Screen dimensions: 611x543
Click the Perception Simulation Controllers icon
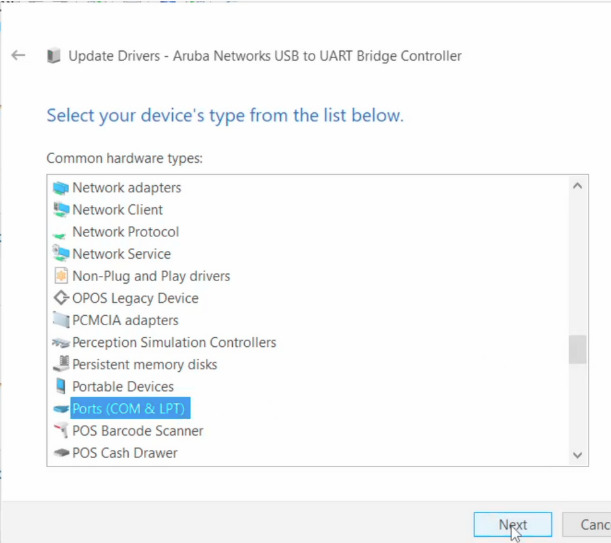[x=61, y=342]
